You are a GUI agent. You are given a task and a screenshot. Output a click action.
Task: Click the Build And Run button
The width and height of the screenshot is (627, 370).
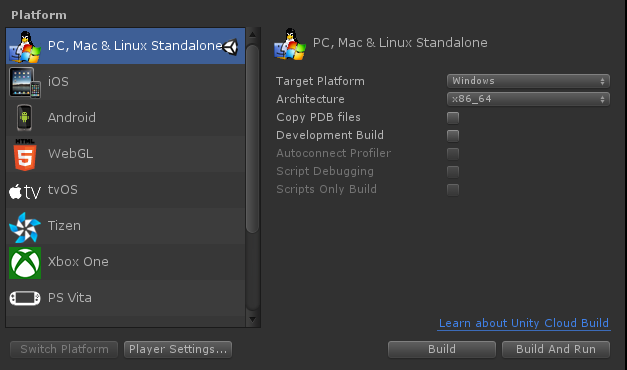point(556,349)
